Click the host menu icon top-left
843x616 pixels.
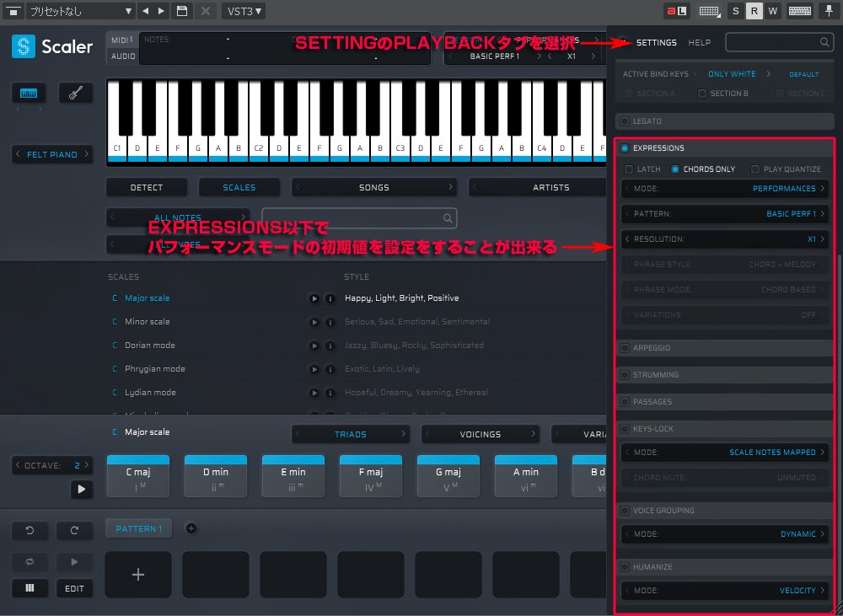point(13,11)
